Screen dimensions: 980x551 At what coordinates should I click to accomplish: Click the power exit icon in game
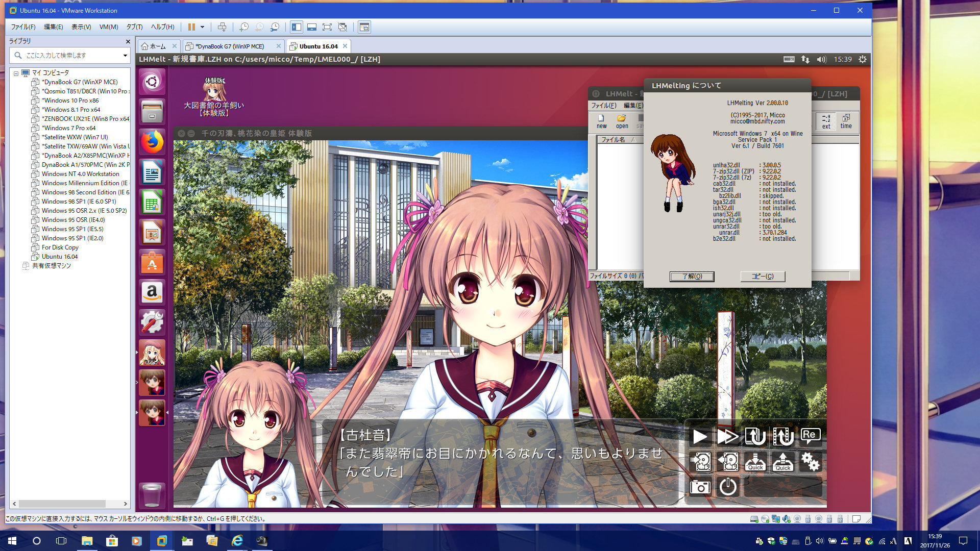[728, 487]
